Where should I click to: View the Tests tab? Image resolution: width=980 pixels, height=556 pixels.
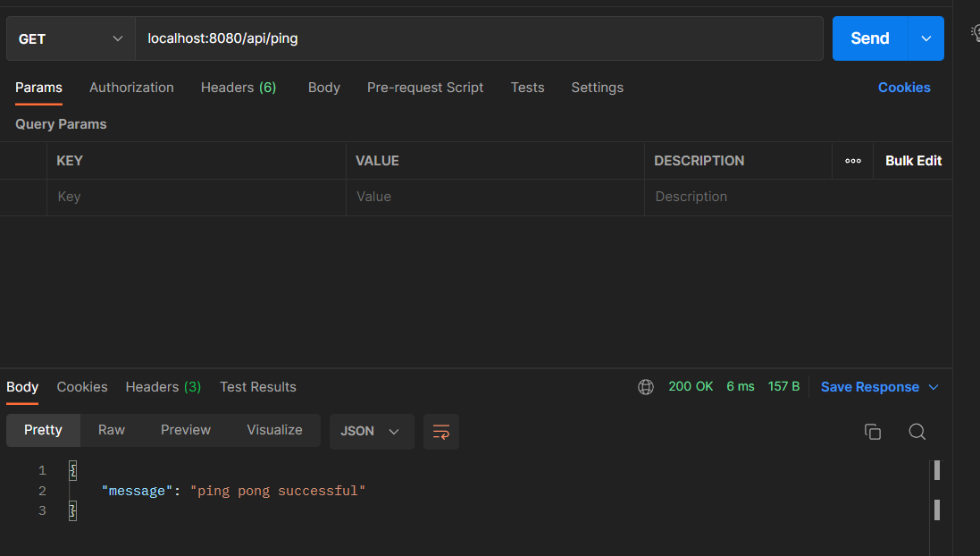[527, 88]
